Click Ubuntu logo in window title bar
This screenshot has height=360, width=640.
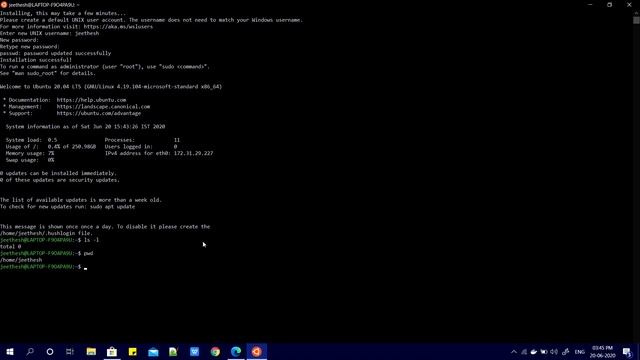4,4
